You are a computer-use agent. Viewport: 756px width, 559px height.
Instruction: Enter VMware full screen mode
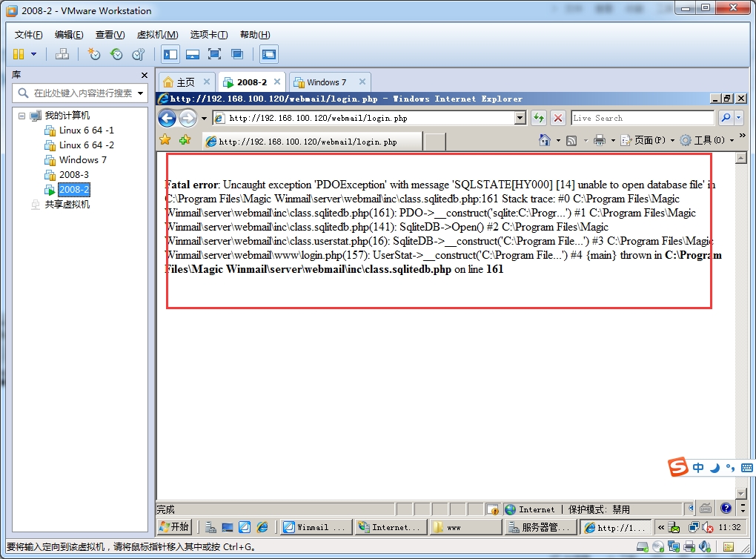(x=214, y=54)
